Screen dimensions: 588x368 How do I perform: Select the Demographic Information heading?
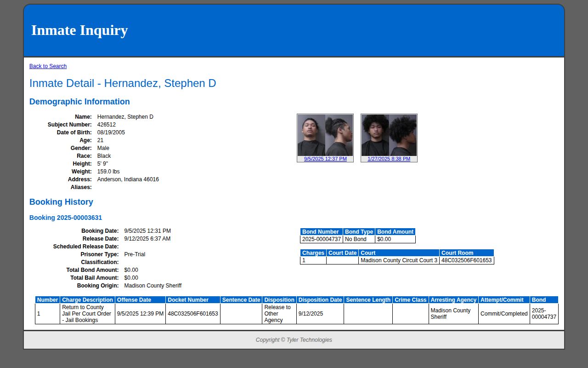click(79, 102)
